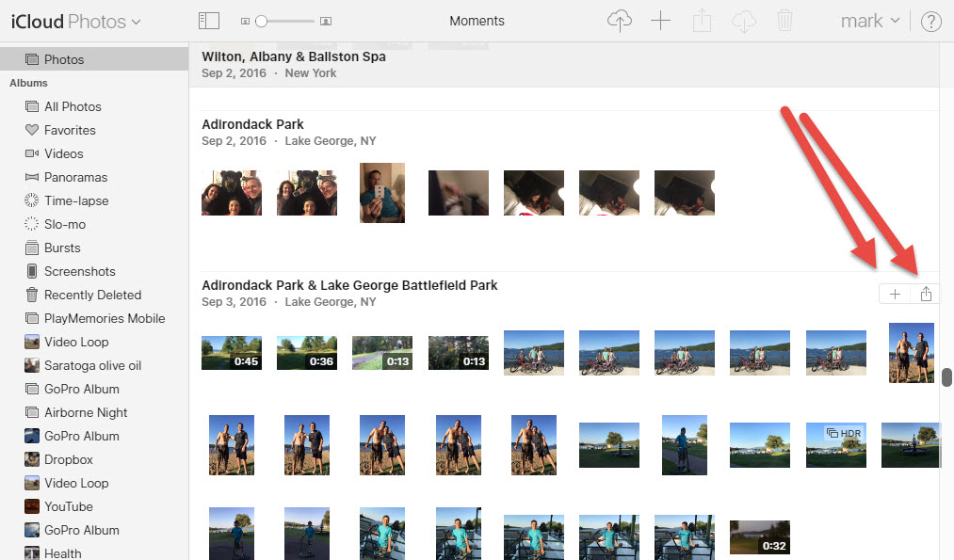Click plus button for Sep 3 moment
This screenshot has height=560, width=954.
click(x=895, y=295)
